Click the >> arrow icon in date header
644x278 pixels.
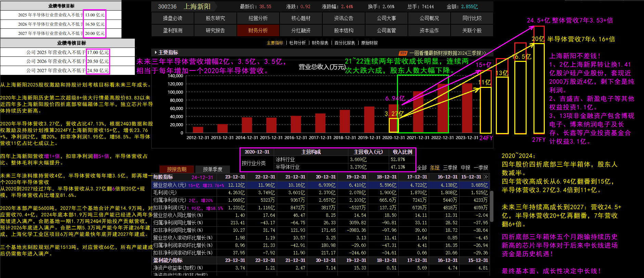point(486,177)
